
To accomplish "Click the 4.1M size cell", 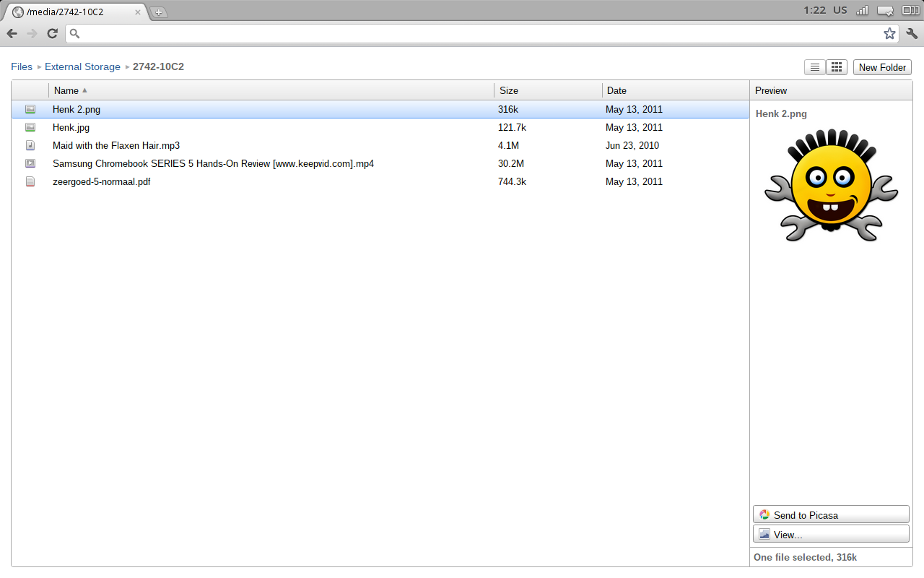I will [x=508, y=146].
